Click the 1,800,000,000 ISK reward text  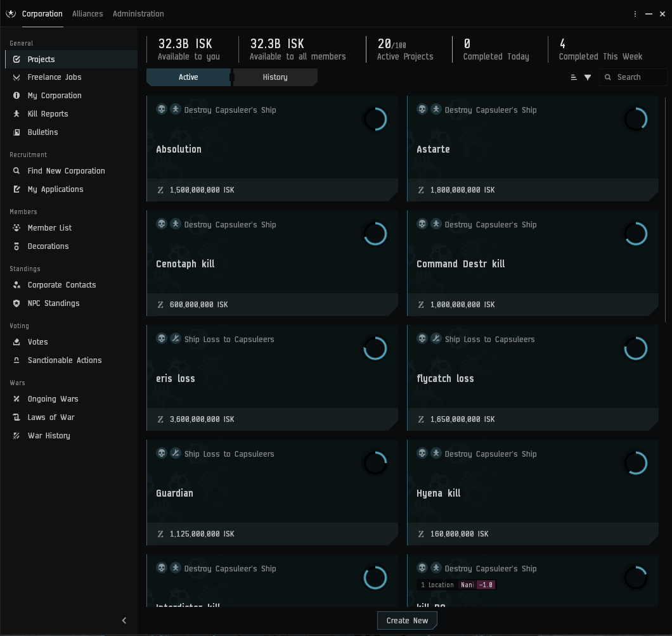(x=462, y=190)
